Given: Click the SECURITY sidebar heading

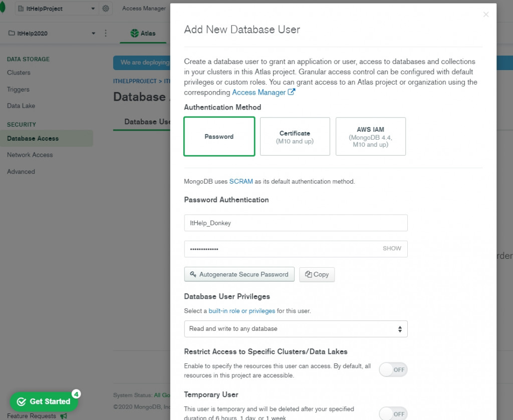Looking at the screenshot, I should click(21, 125).
